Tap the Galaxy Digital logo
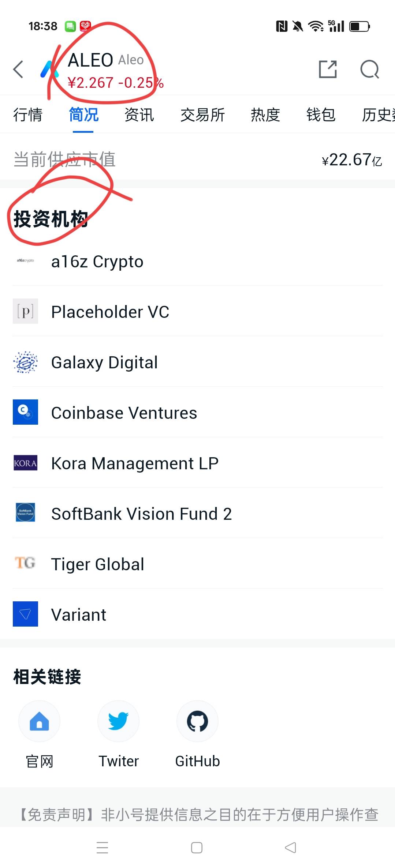 (25, 362)
